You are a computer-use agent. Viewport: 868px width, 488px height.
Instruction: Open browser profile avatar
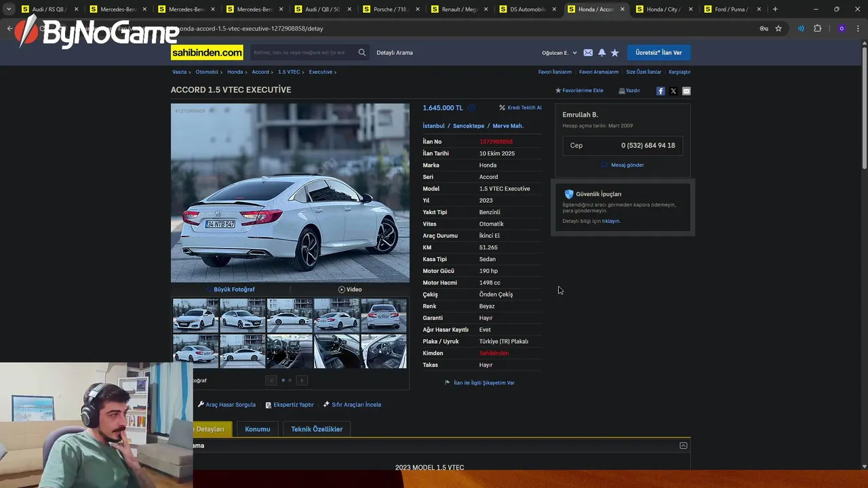pos(842,28)
